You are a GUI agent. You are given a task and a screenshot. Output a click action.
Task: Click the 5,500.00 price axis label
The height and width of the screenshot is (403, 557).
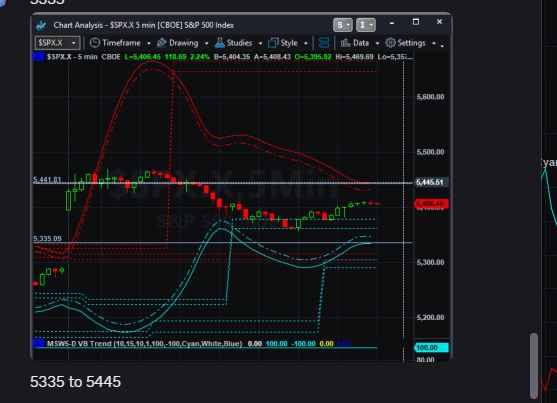pyautogui.click(x=431, y=152)
